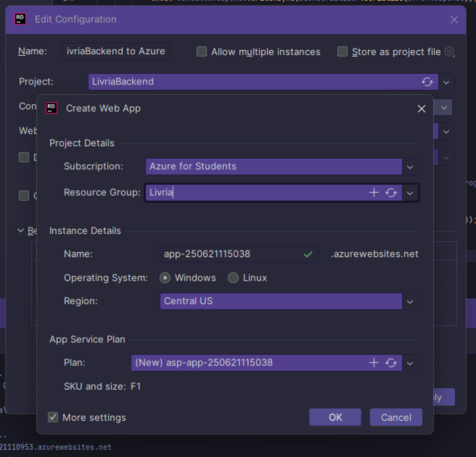The image size is (476, 457).
Task: Click the Edit Configuration title text
Action: click(x=76, y=19)
